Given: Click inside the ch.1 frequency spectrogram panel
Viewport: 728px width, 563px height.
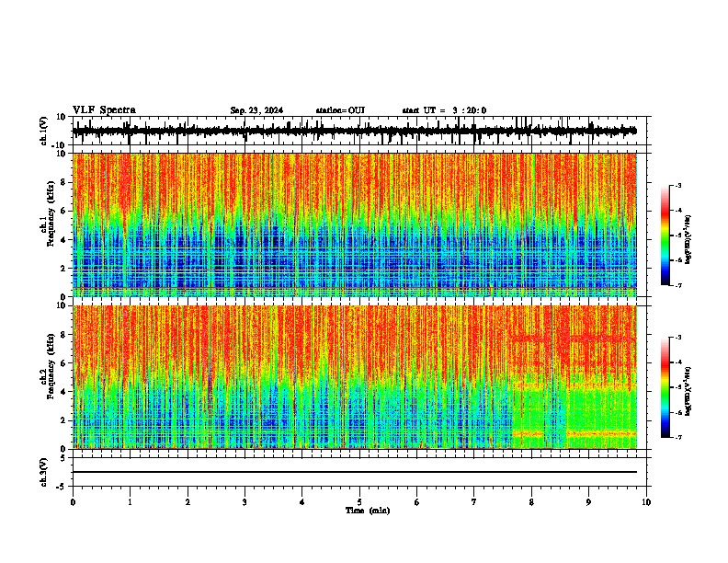Looking at the screenshot, I should [355, 224].
